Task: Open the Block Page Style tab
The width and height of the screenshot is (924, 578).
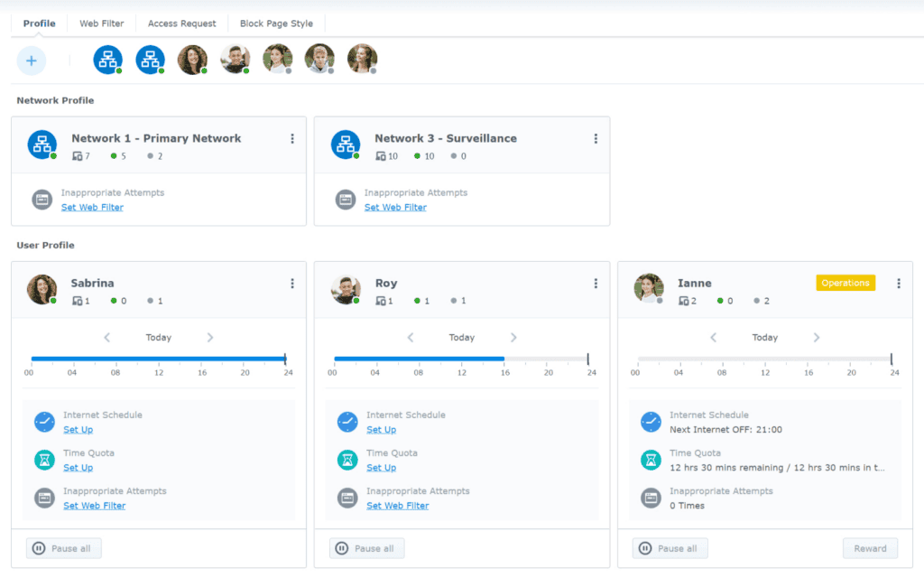Action: [276, 23]
